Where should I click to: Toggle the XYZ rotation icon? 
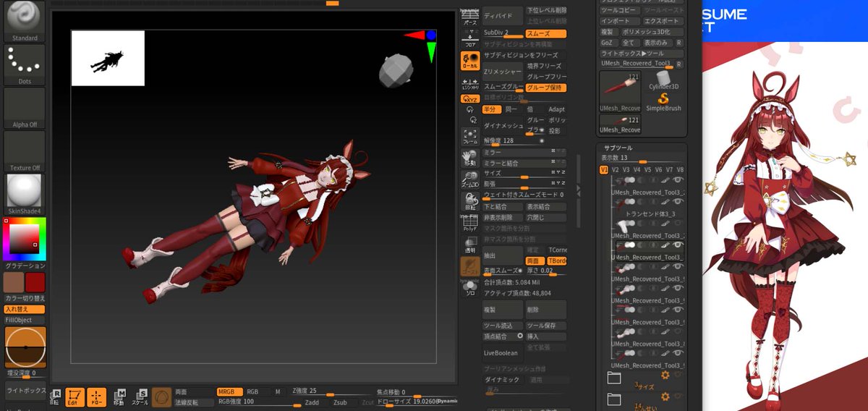(x=470, y=98)
